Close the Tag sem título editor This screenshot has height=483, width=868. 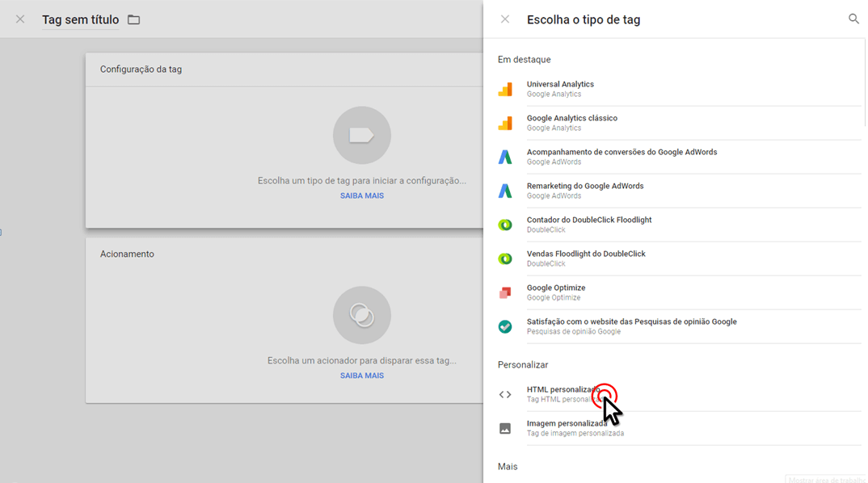(x=20, y=19)
